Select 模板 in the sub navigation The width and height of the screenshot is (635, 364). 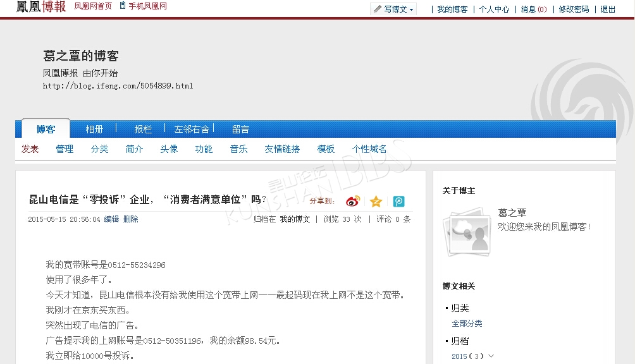click(x=326, y=149)
